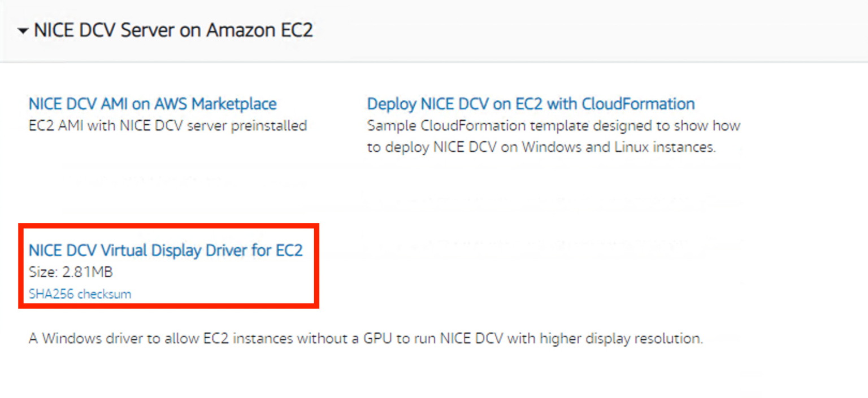Screen dimensions: 868x398
Task: Download NICE DCV Virtual Display Driver for EC2
Action: click(166, 250)
